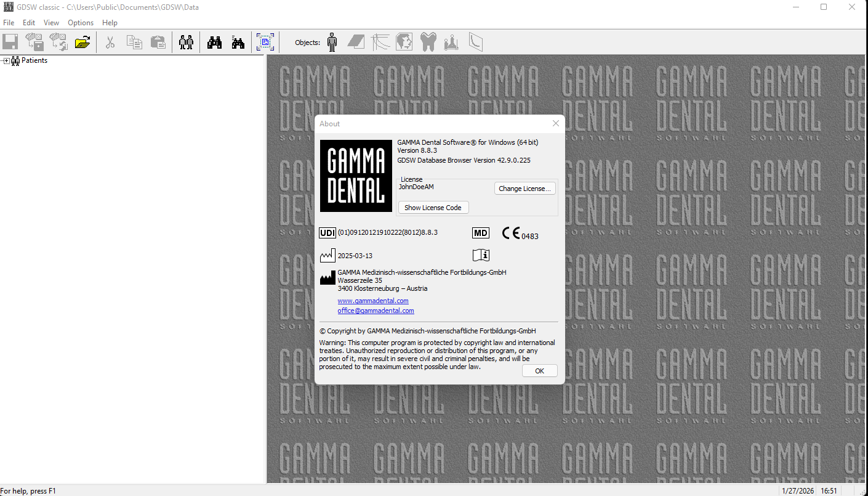Viewport: 868px width, 496px height.
Task: Click the Change License button
Action: pos(524,189)
